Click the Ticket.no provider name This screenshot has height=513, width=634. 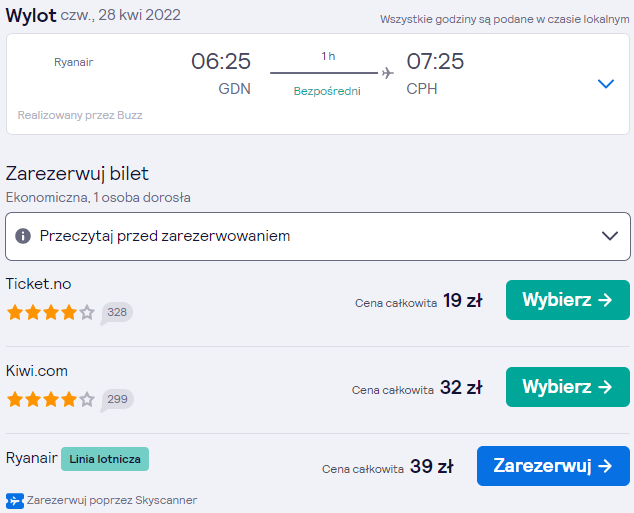(x=38, y=284)
